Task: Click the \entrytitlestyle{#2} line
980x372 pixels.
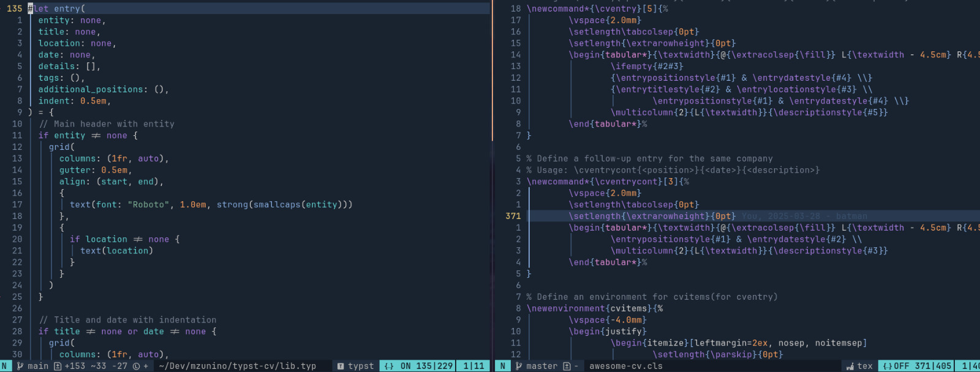Action: [x=742, y=89]
